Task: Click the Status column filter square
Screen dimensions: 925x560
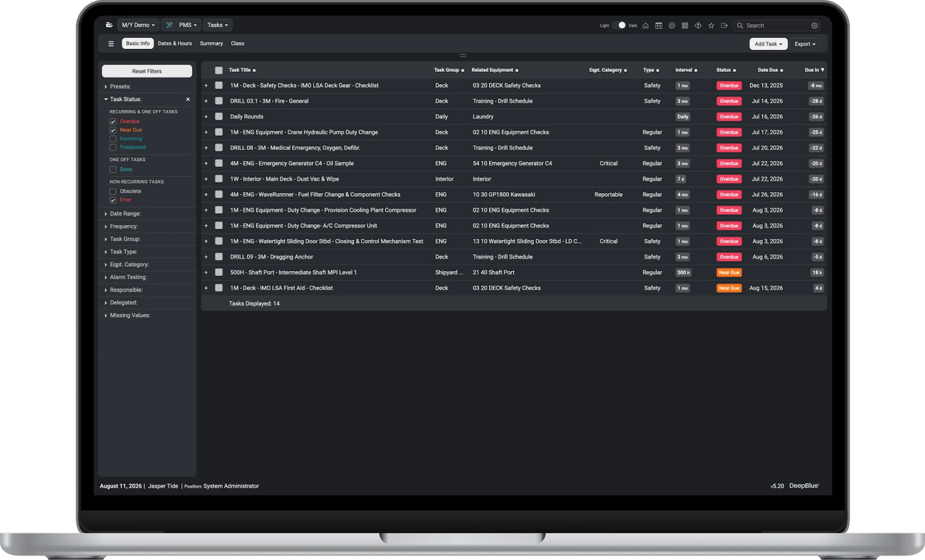Action: coord(734,70)
